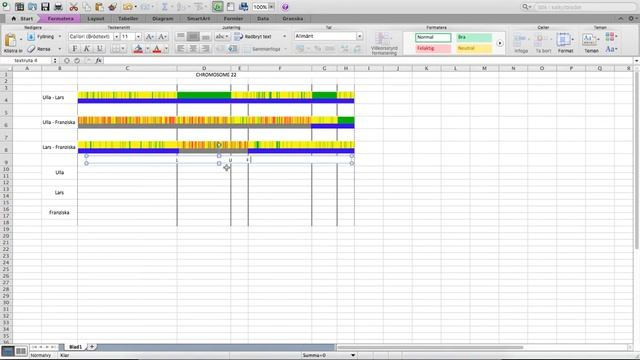Click the Open file icon
This screenshot has width=640, height=360.
coord(32,7)
